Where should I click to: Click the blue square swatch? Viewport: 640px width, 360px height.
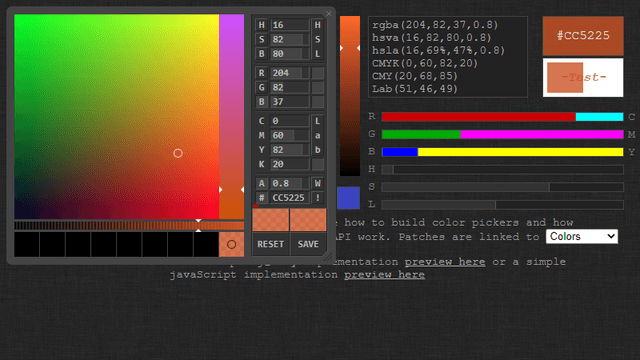point(349,198)
